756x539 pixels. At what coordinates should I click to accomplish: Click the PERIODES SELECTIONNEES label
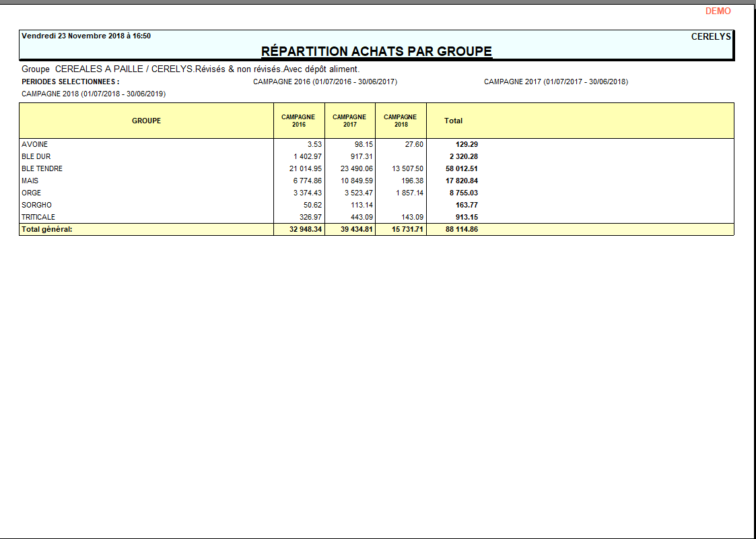69,82
